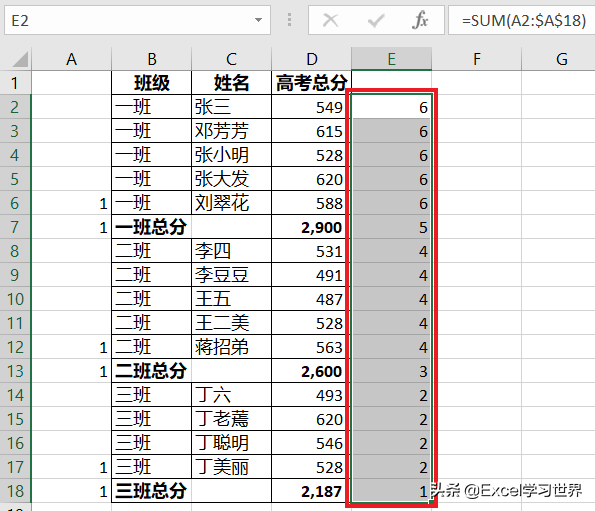Select row 18 header
Viewport: 595px width, 511px height.
click(x=15, y=491)
